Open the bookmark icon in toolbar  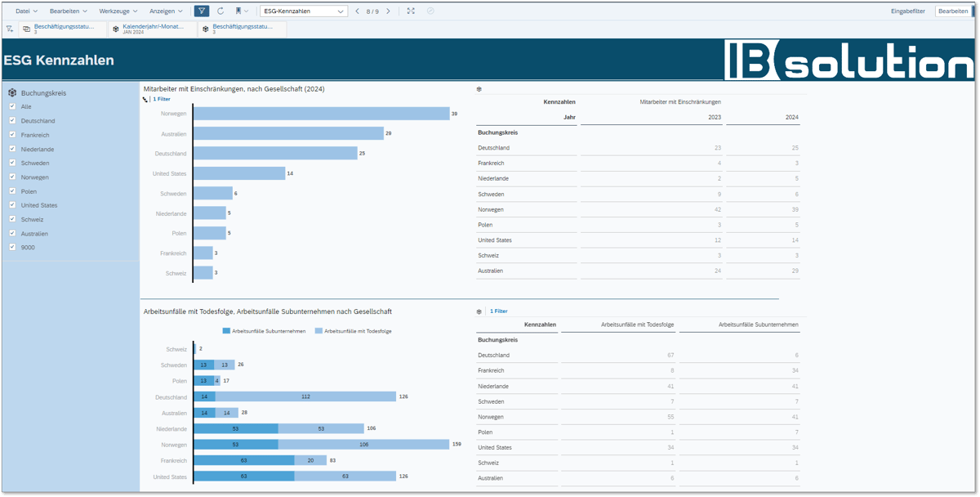coord(239,11)
